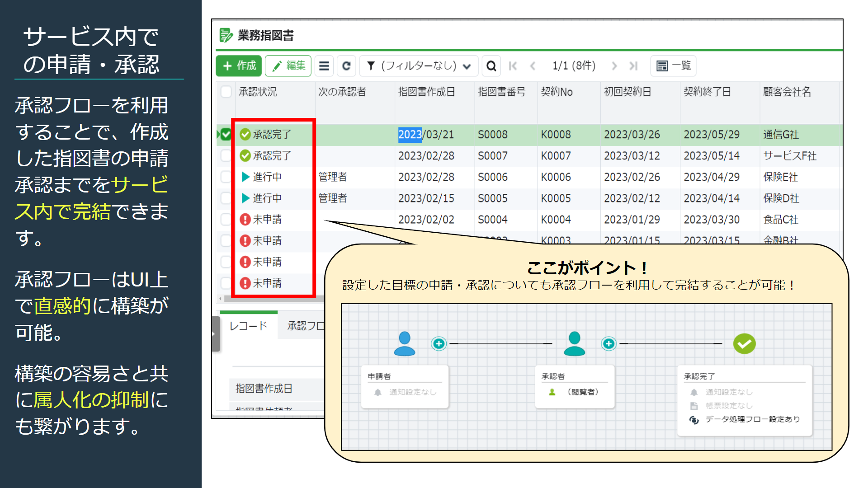Screen dimensions: 868x488
Task: Sort by 指図書作成日 column header
Action: [426, 92]
